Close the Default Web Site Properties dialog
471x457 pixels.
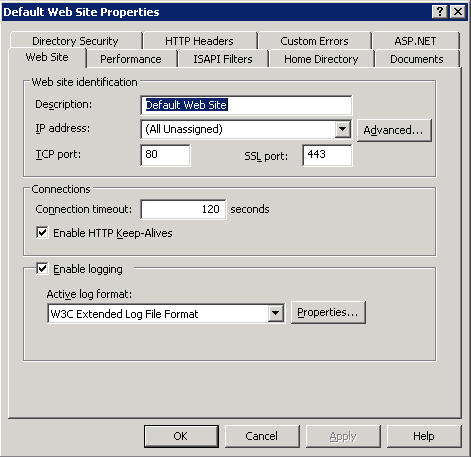point(458,12)
